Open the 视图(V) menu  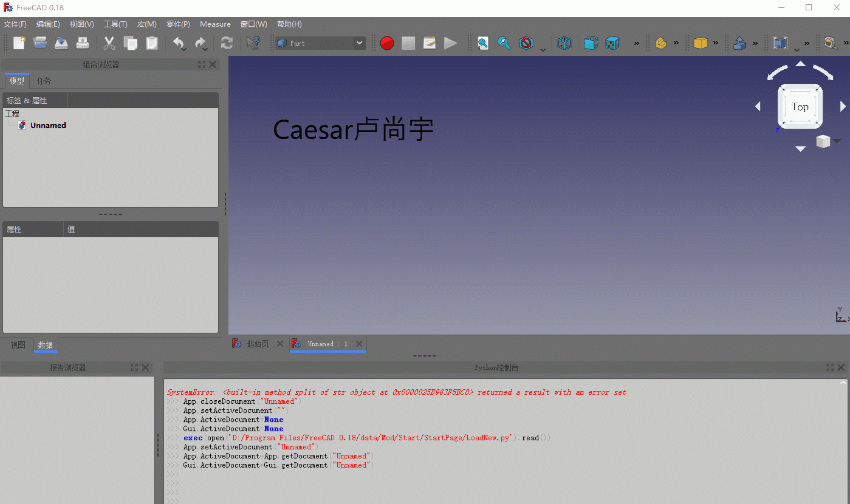pyautogui.click(x=81, y=24)
